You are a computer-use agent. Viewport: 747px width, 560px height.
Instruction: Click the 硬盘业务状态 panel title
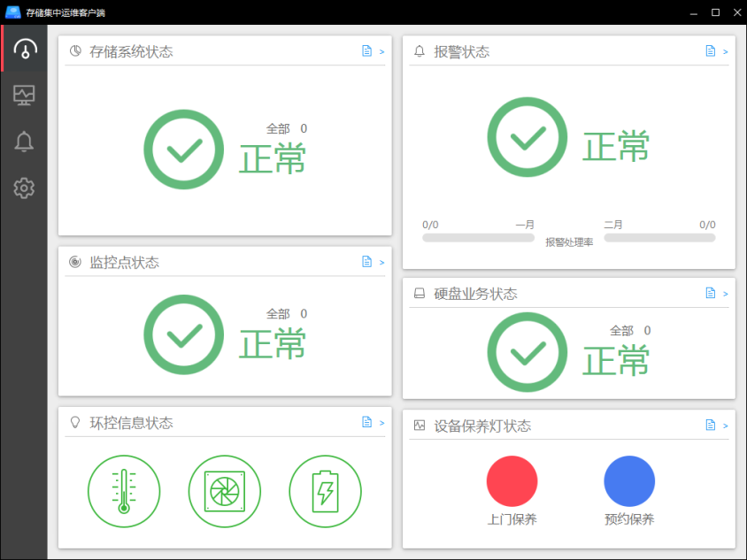click(x=475, y=294)
